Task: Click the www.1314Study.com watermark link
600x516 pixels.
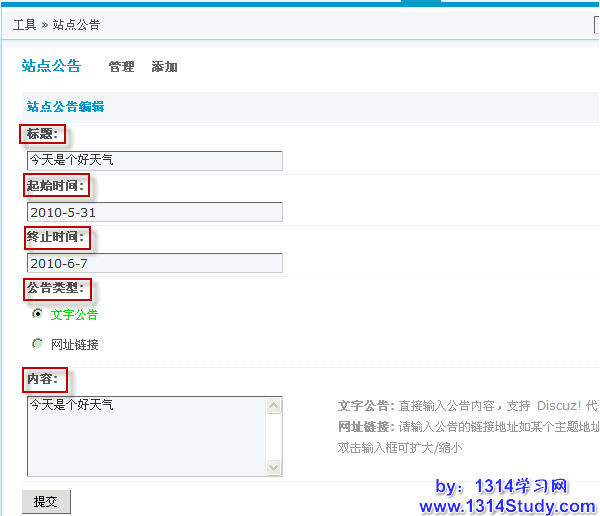Action: [508, 506]
